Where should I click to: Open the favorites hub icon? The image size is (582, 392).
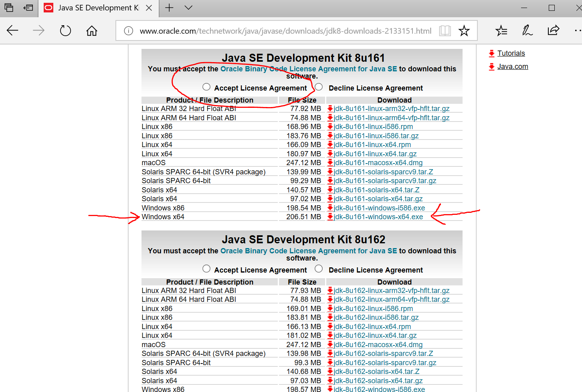pyautogui.click(x=501, y=30)
